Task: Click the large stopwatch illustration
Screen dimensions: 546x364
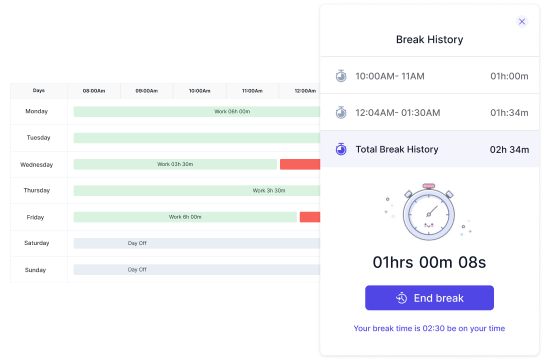Action: point(429,212)
